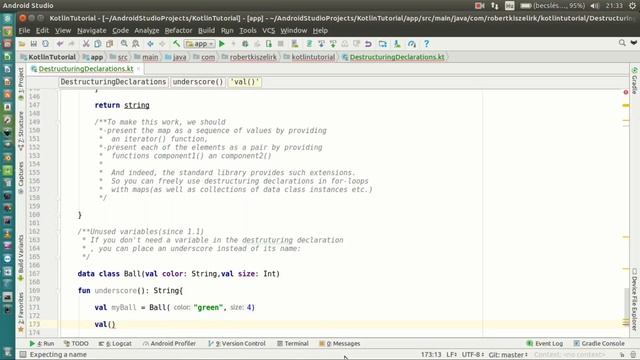Click the DestructuringDeclarations structure breadcrumb

[113, 82]
